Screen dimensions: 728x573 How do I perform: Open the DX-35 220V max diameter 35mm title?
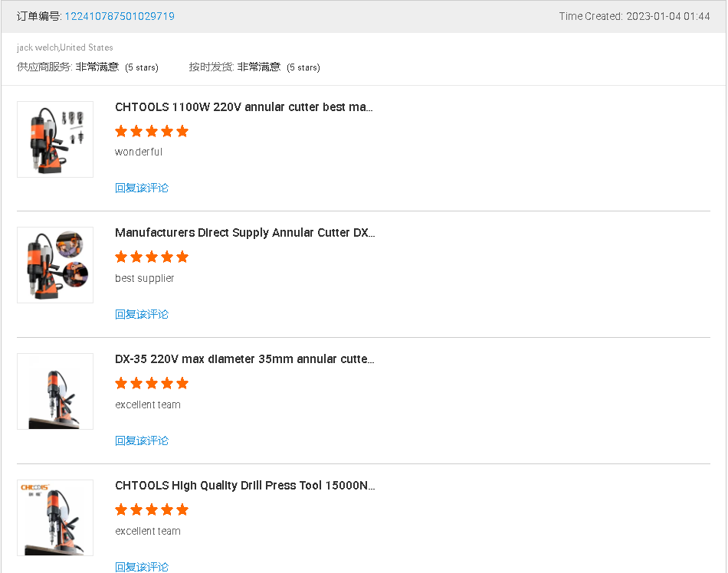click(x=244, y=359)
